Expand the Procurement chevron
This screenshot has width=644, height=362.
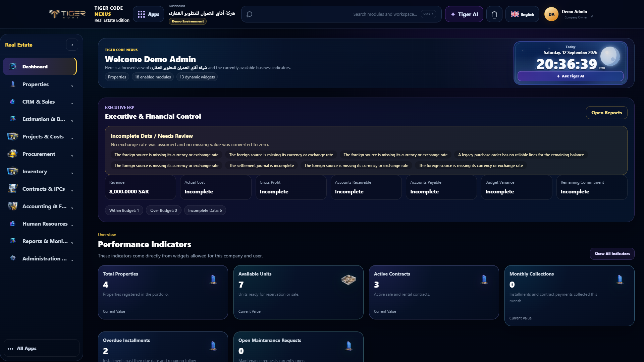click(72, 156)
